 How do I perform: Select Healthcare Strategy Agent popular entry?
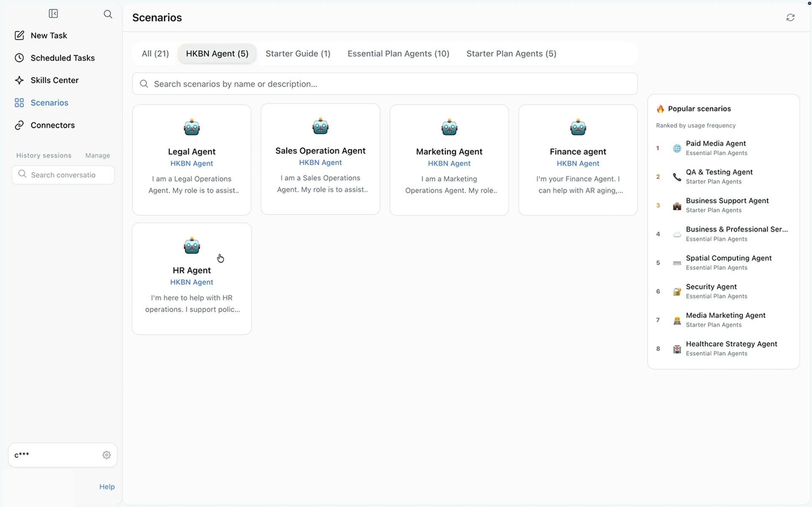coord(723,348)
